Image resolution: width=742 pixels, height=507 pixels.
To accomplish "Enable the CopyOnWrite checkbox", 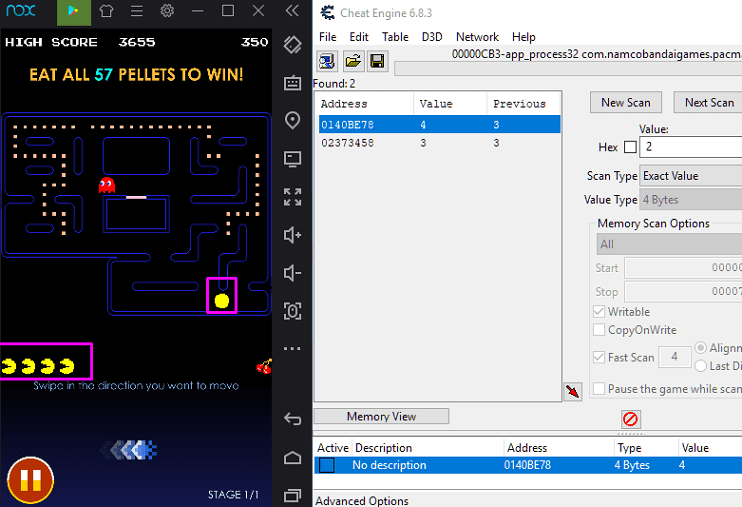I will pos(599,329).
